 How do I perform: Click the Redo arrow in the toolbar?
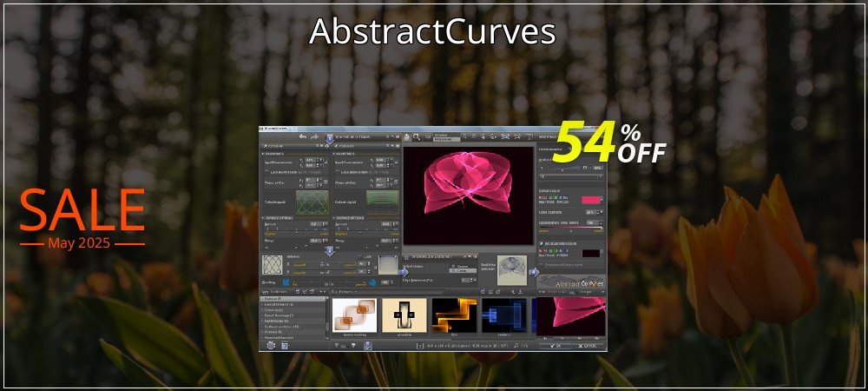pos(314,136)
